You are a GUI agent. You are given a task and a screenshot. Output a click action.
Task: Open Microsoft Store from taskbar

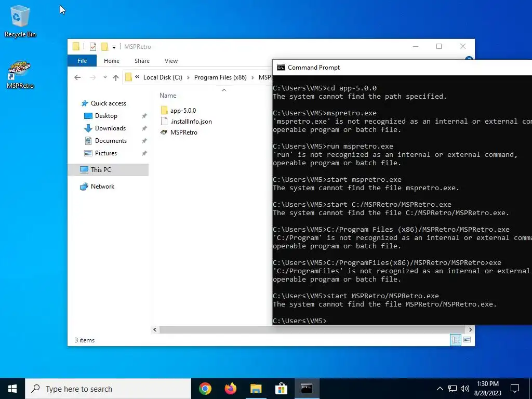tap(281, 389)
